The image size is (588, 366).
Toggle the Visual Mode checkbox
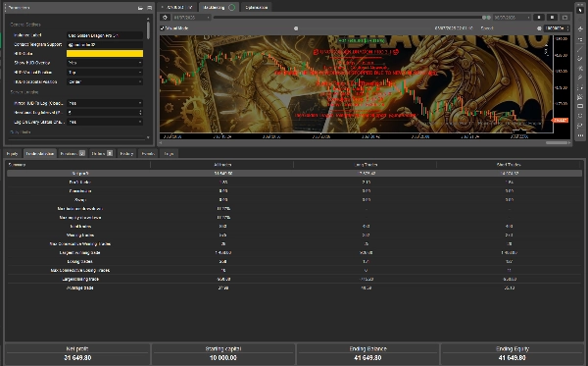pyautogui.click(x=163, y=28)
